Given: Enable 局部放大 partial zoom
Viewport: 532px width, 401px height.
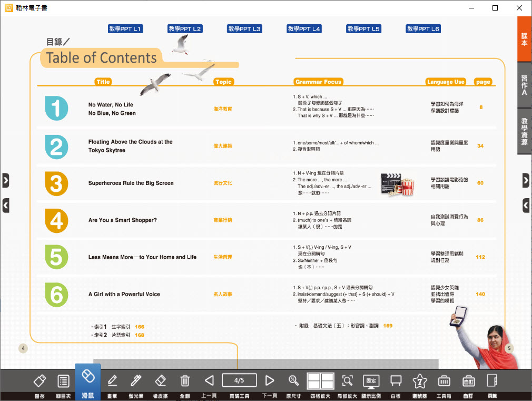Looking at the screenshot, I should 347,381.
